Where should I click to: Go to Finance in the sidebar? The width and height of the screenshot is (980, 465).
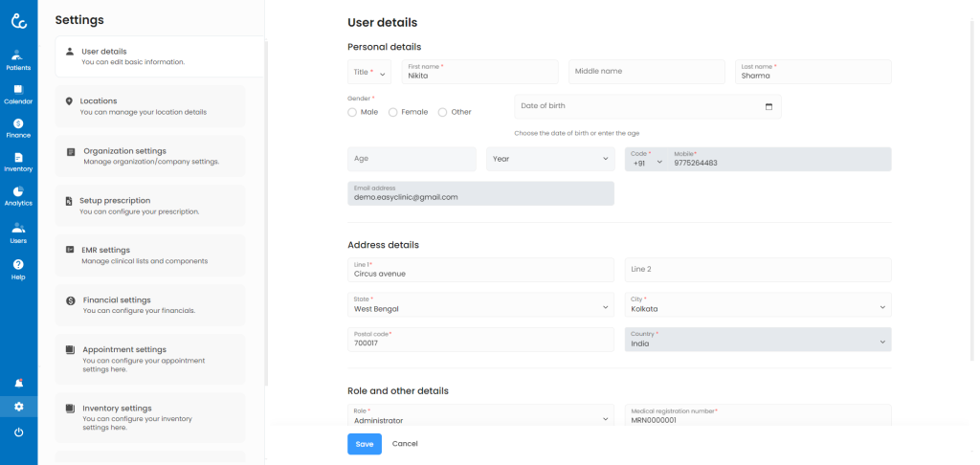tap(18, 128)
